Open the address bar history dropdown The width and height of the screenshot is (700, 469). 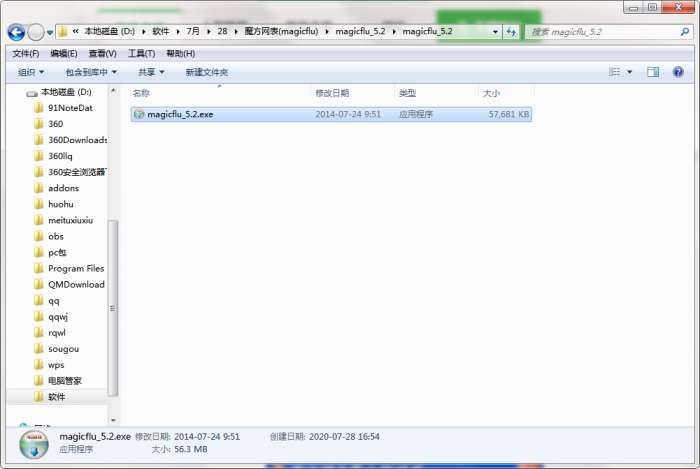(495, 32)
